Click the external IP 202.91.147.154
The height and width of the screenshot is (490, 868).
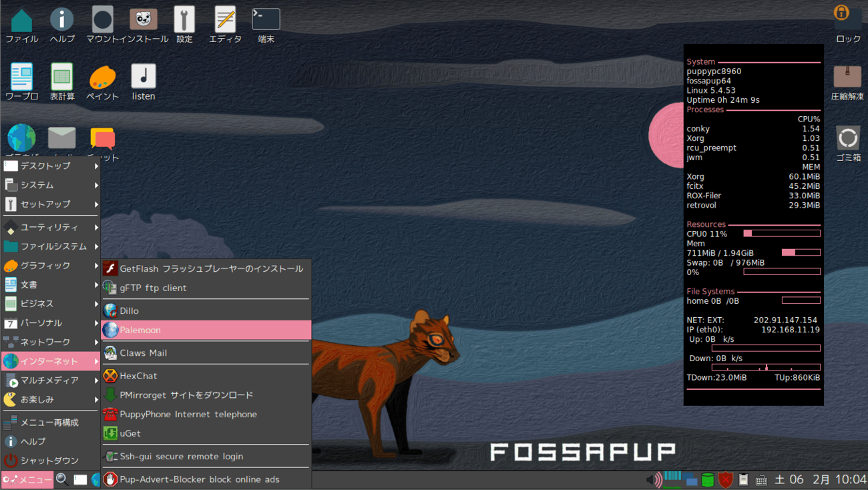(x=785, y=320)
